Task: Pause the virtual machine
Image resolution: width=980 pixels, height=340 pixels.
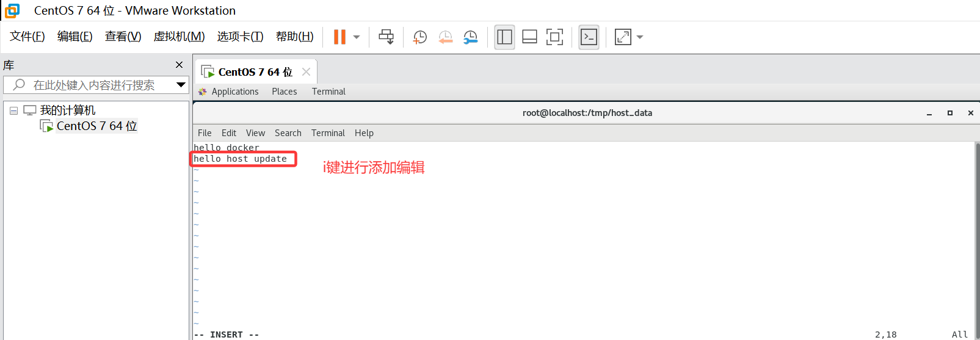Action: tap(339, 37)
